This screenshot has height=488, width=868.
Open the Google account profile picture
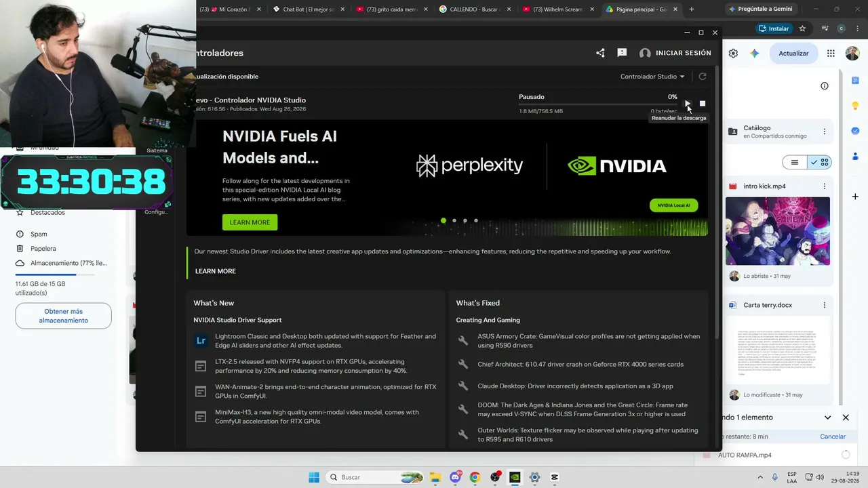coord(852,53)
